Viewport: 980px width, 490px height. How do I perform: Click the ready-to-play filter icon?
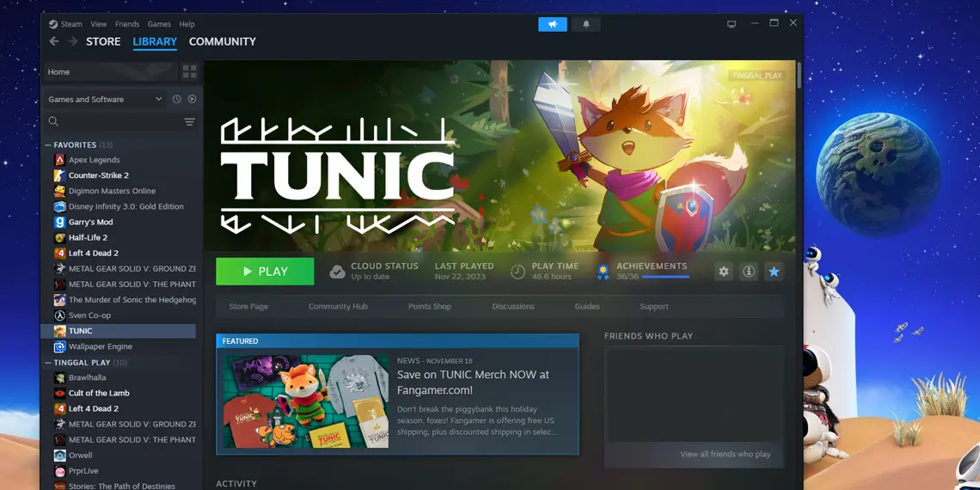[192, 99]
